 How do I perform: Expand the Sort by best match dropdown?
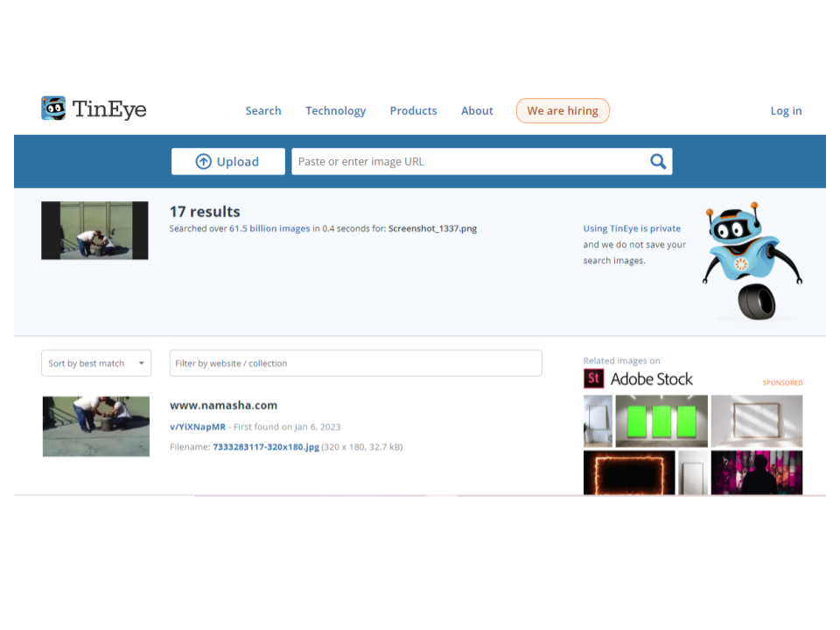96,363
